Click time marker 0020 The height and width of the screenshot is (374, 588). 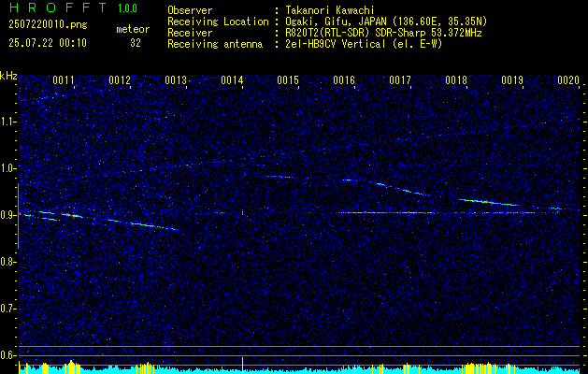(x=568, y=80)
